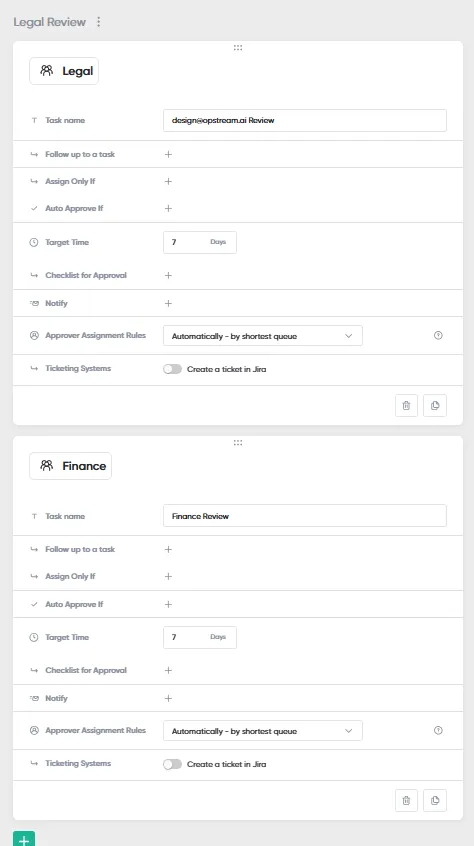Screen dimensions: 474x846
Task: Duplicate the Legal task card using copy icon
Action: point(435,406)
